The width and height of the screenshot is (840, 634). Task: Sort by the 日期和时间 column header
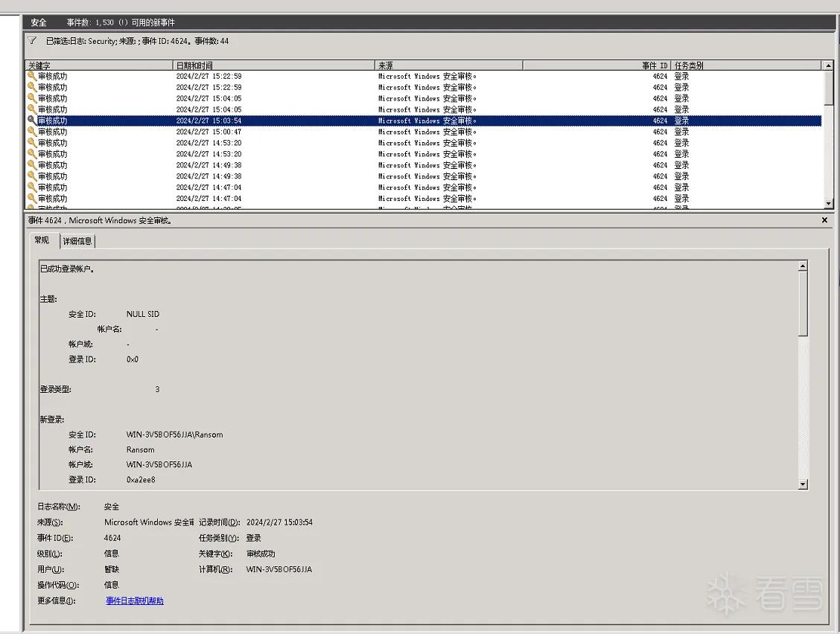pyautogui.click(x=274, y=65)
